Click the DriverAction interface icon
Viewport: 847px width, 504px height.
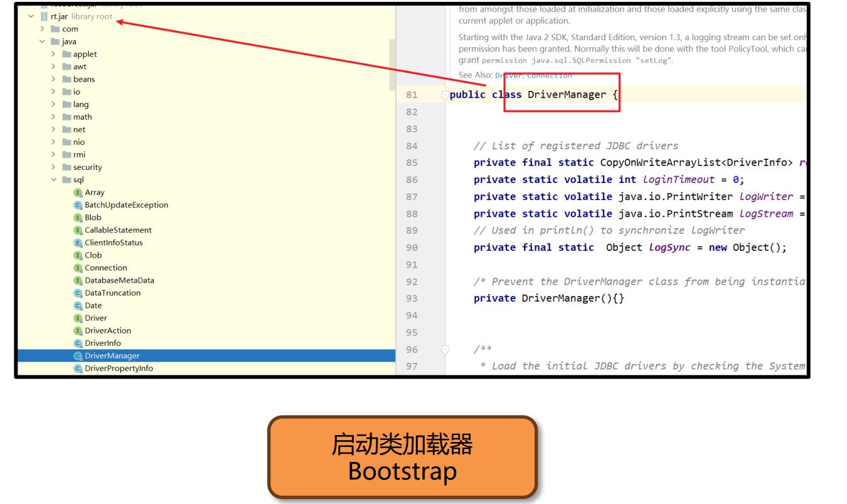coord(78,330)
